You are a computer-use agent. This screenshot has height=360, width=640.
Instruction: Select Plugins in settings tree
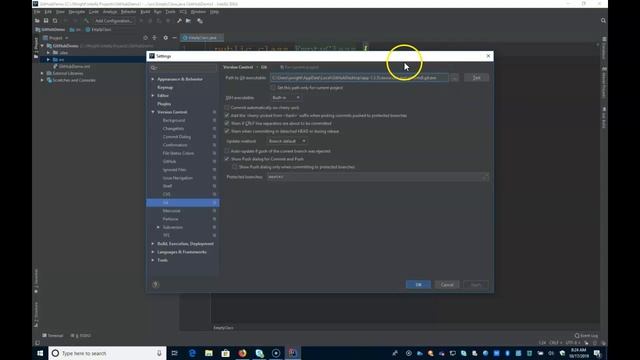point(164,104)
